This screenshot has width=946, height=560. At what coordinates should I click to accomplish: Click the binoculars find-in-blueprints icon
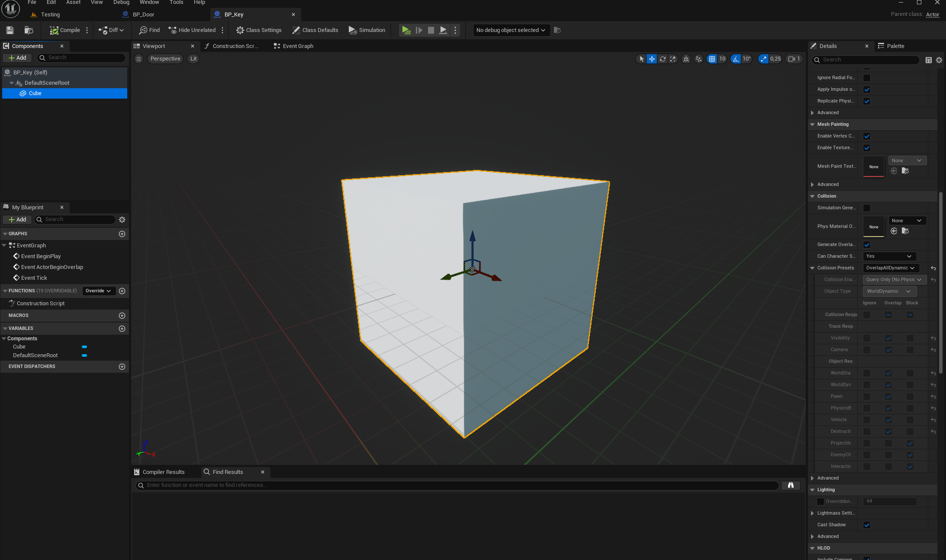point(790,485)
